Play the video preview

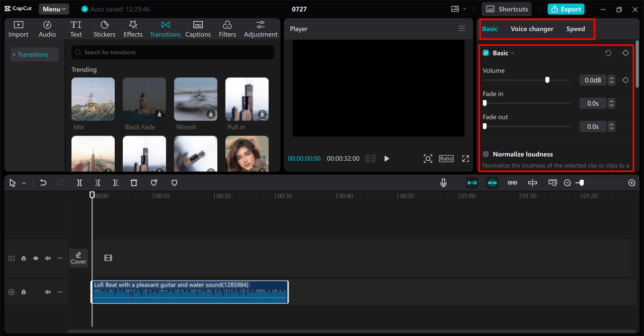coord(386,159)
